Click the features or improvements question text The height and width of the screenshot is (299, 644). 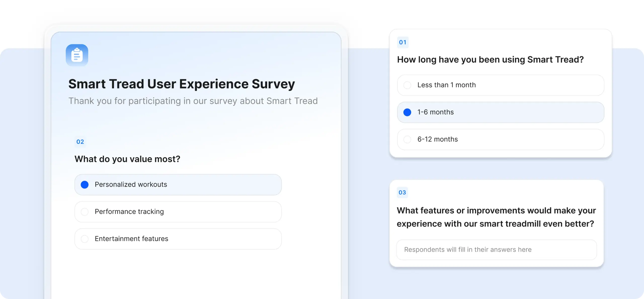pos(496,217)
